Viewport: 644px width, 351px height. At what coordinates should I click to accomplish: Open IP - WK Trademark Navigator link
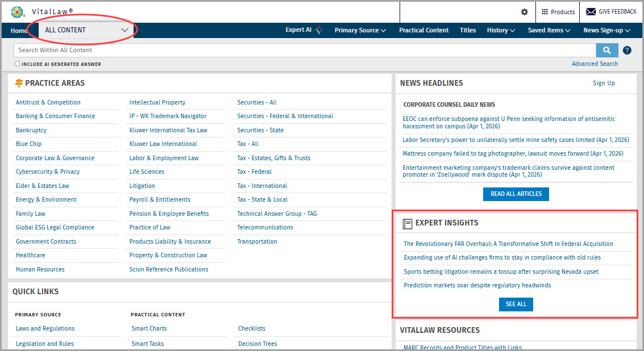click(168, 116)
